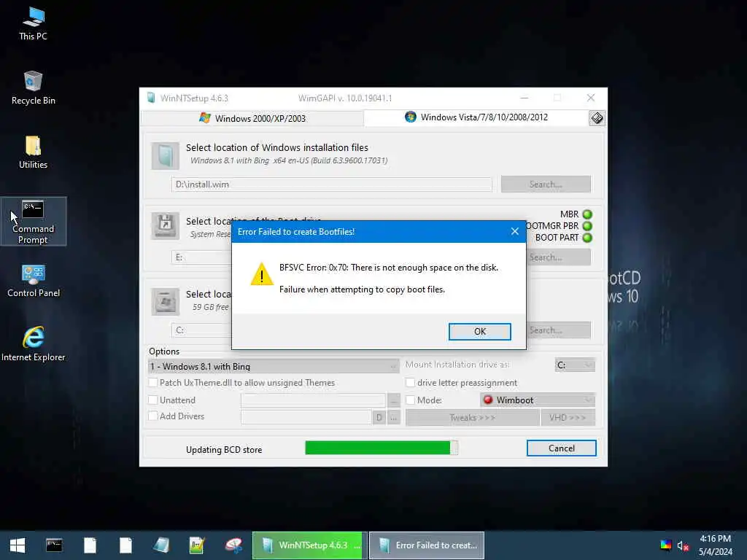
Task: Click the Updating BCD store status text
Action: click(x=224, y=449)
